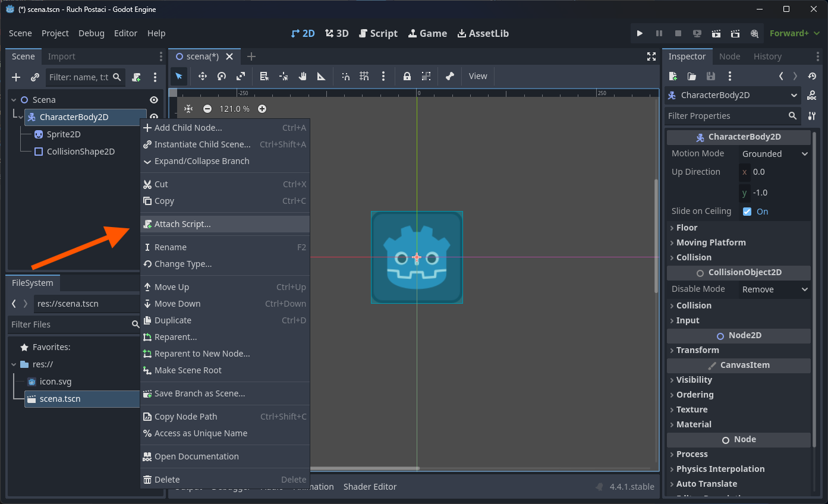The height and width of the screenshot is (504, 828).
Task: Click the Inspector property settings sliders icon
Action: coord(812,116)
